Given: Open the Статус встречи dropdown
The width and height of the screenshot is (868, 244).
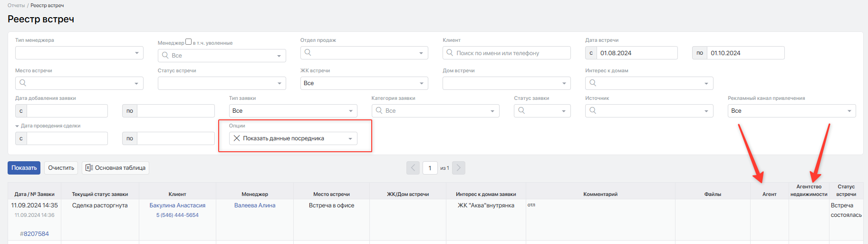Looking at the screenshot, I should 222,83.
